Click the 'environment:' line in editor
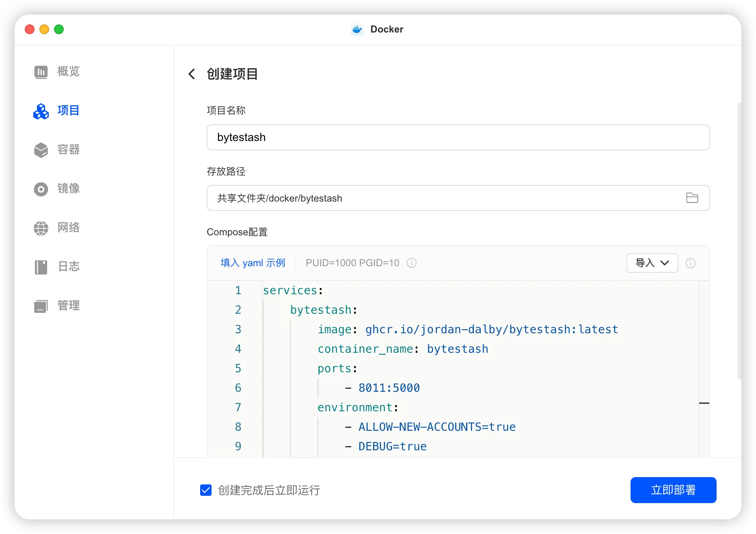The image size is (756, 534). pyautogui.click(x=358, y=408)
